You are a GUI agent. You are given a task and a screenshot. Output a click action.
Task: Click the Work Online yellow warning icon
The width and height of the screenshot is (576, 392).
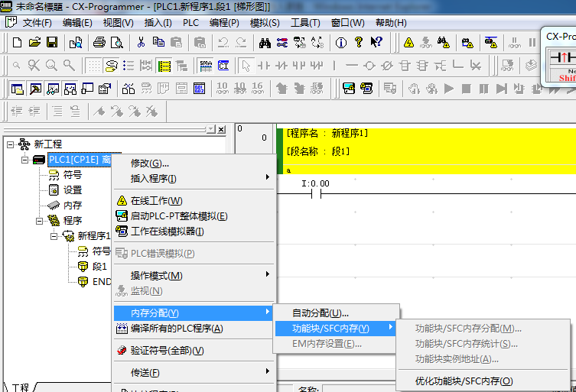[x=409, y=42]
